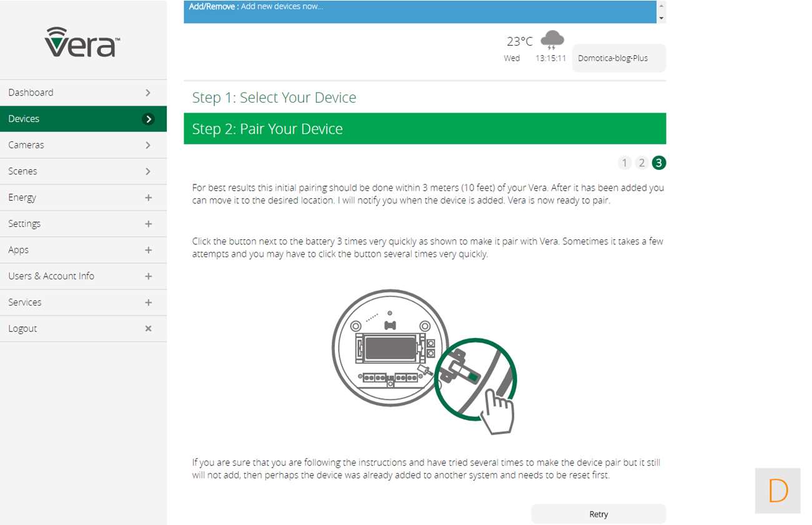This screenshot has width=812, height=525.
Task: Go to wizard step 1 indicator
Action: [624, 163]
